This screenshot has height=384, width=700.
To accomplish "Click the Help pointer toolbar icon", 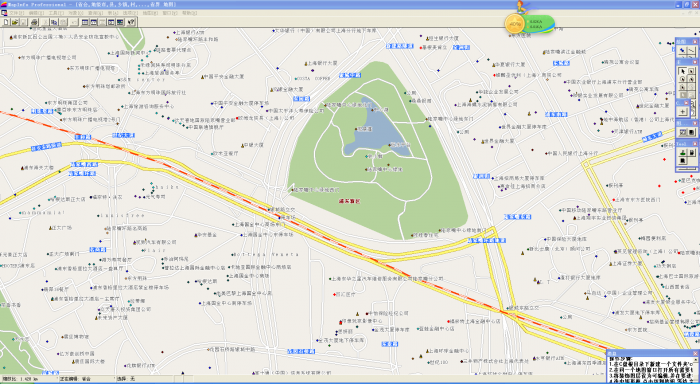I will pos(131,22).
